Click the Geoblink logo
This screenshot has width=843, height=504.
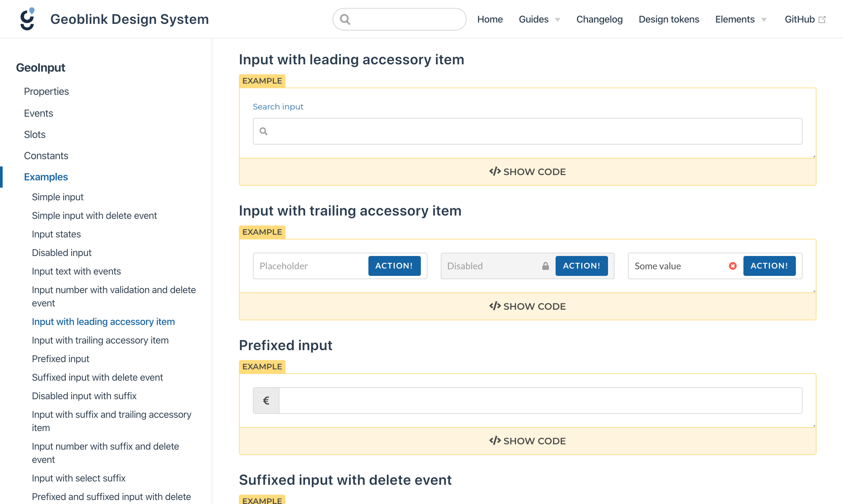point(27,19)
